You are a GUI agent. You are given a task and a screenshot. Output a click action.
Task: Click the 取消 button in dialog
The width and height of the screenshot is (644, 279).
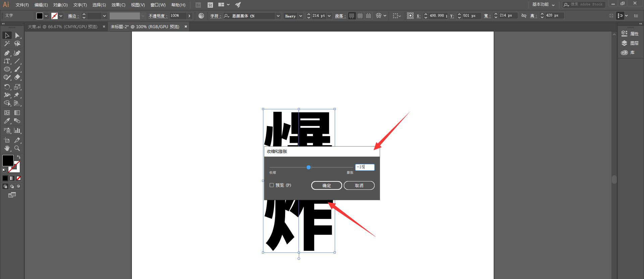(359, 185)
